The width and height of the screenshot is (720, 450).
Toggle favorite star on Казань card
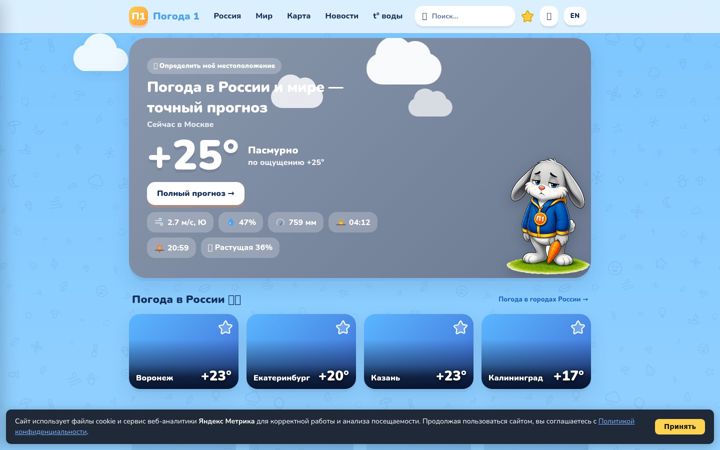click(460, 327)
